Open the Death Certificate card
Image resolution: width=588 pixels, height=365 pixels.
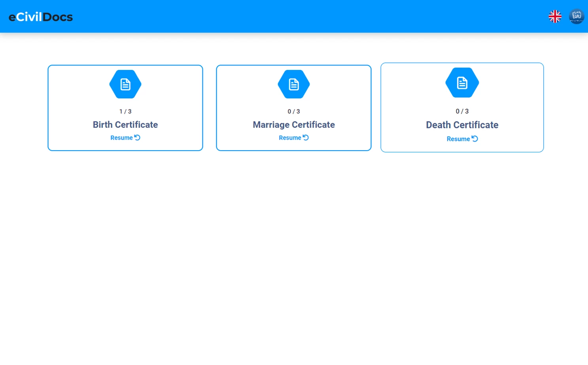coord(462,99)
